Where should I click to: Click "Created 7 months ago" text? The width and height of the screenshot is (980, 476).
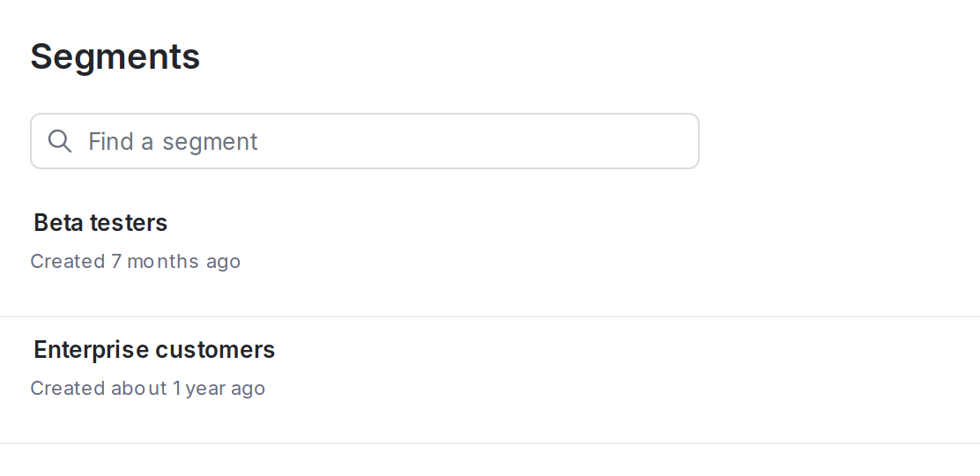[x=135, y=262]
